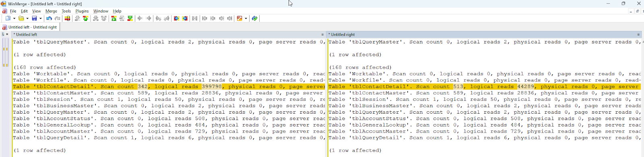
Task: Open the Edit menu
Action: pos(24,11)
